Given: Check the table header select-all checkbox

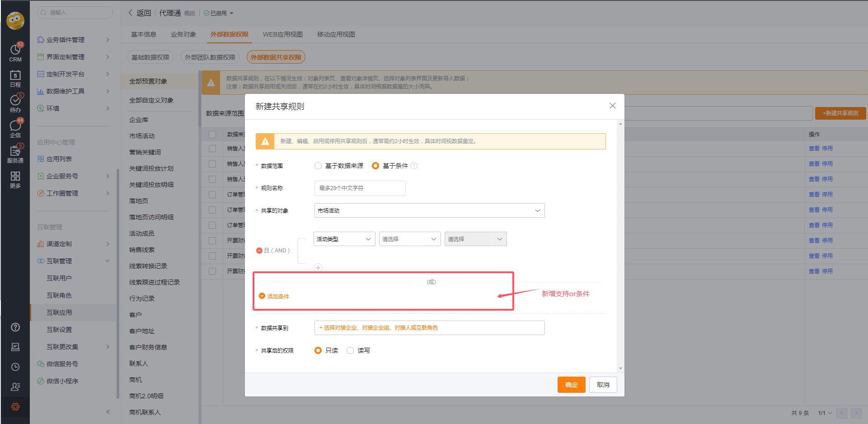Looking at the screenshot, I should click(212, 134).
